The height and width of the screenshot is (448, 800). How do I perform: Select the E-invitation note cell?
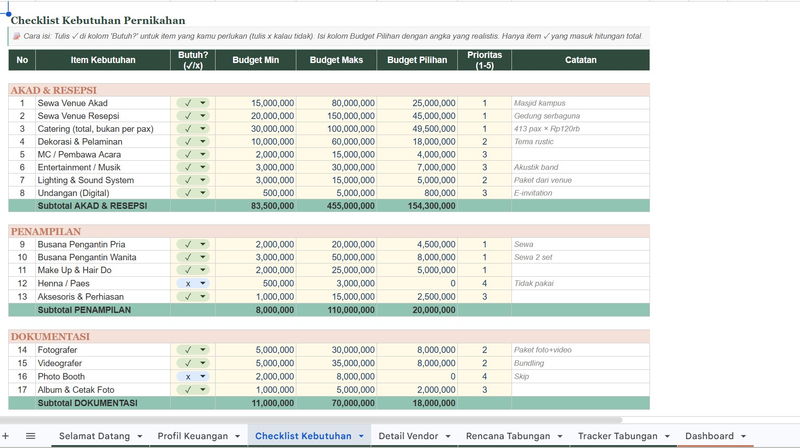point(581,193)
